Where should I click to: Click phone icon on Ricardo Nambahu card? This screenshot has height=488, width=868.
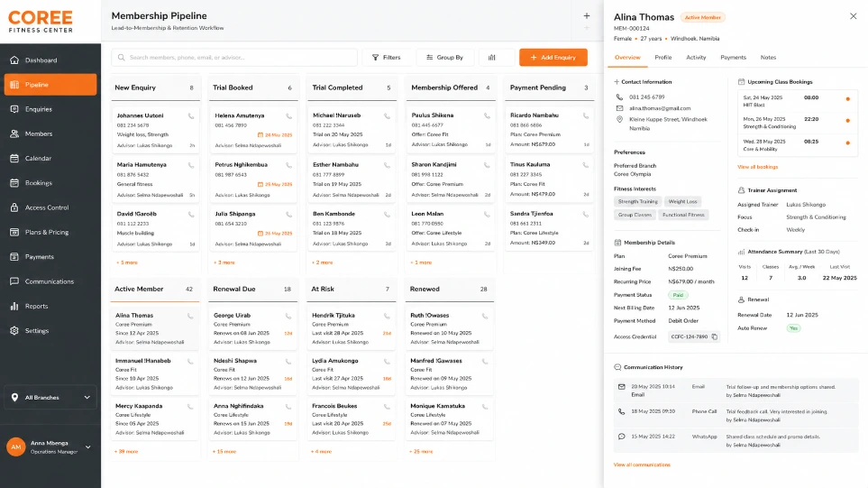coord(585,116)
